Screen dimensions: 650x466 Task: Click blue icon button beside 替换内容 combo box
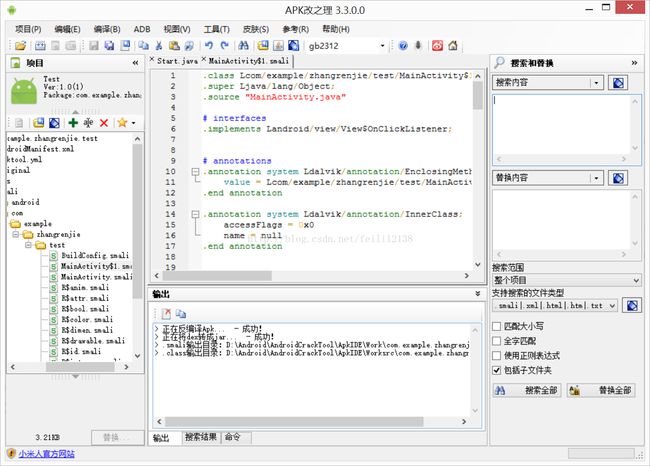click(x=618, y=178)
